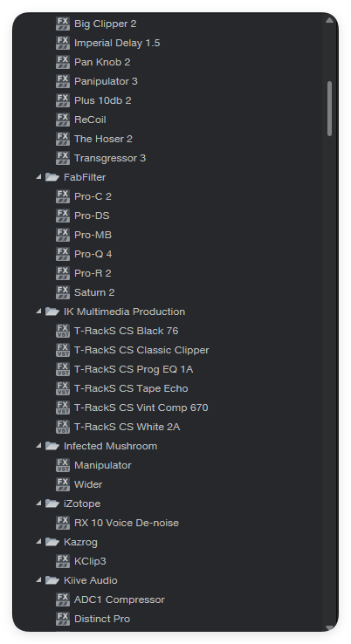Click the VST icon beside T-RackS CS Black 76
351x644 pixels.
pos(63,331)
